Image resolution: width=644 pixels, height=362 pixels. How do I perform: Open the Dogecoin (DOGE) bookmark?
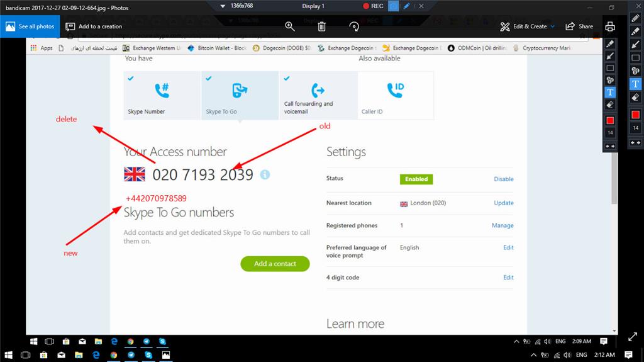(282, 48)
